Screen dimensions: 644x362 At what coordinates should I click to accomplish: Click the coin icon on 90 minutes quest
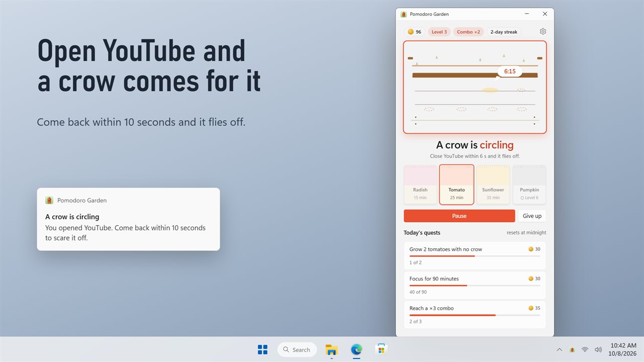click(x=531, y=279)
